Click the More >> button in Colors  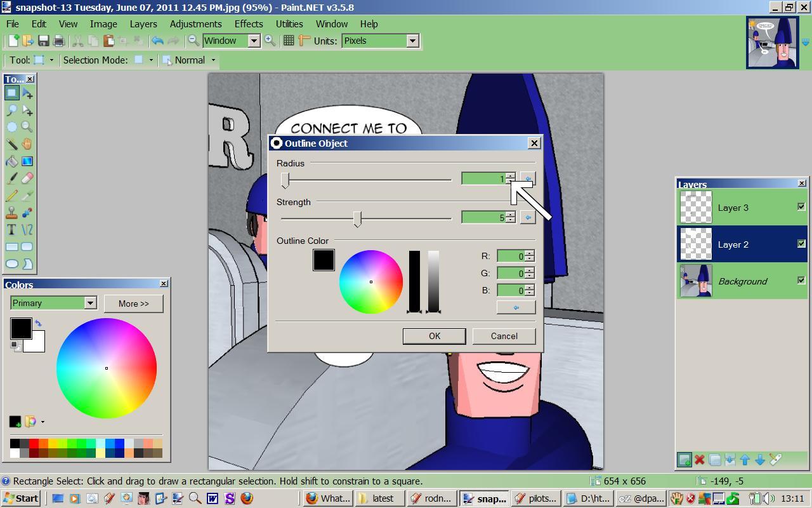click(x=133, y=304)
